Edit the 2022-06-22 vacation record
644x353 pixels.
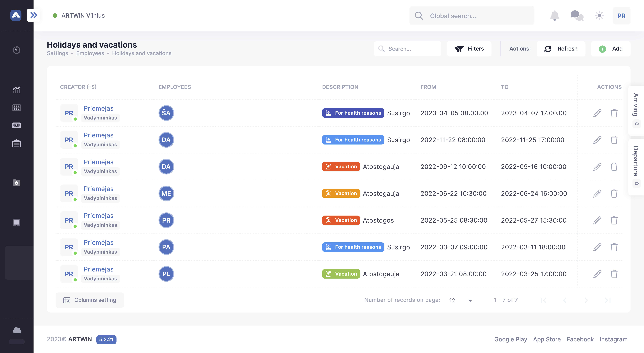(x=597, y=193)
